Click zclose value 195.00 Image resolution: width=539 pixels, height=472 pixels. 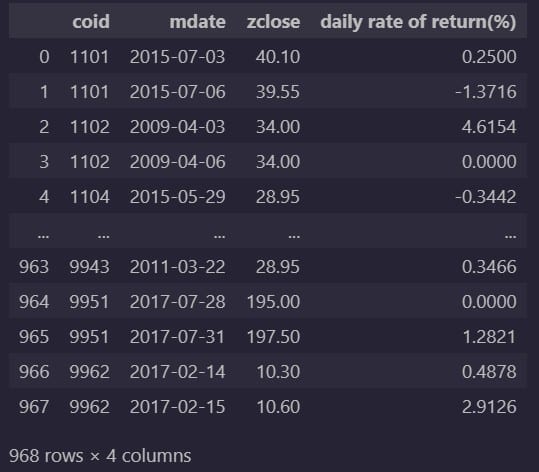[274, 302]
